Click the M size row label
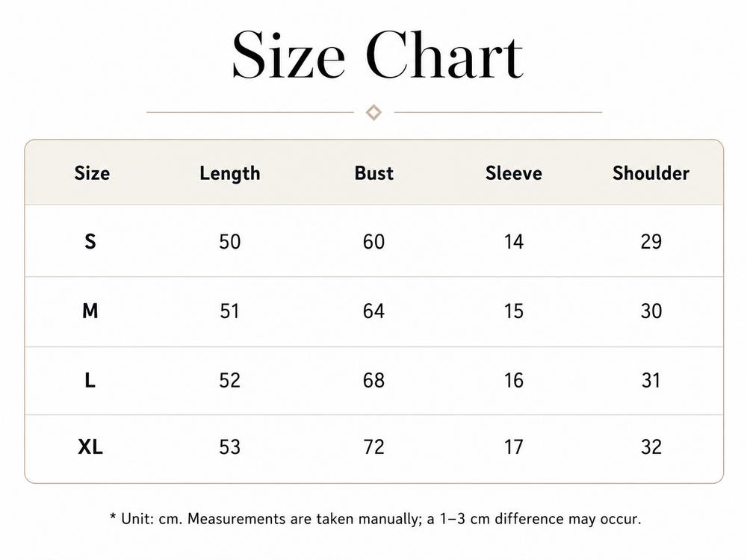The width and height of the screenshot is (747, 560). click(x=90, y=311)
